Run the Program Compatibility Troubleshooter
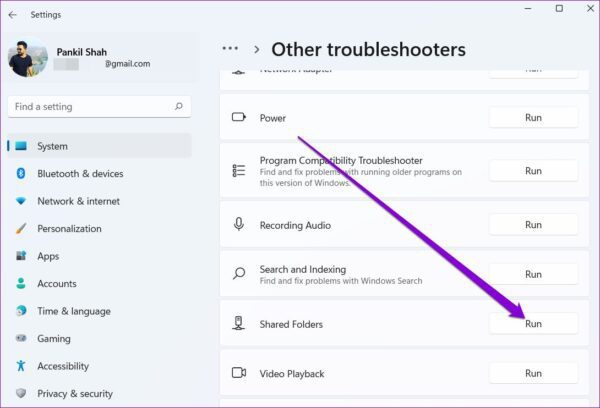Image resolution: width=600 pixels, height=408 pixels. coord(533,171)
